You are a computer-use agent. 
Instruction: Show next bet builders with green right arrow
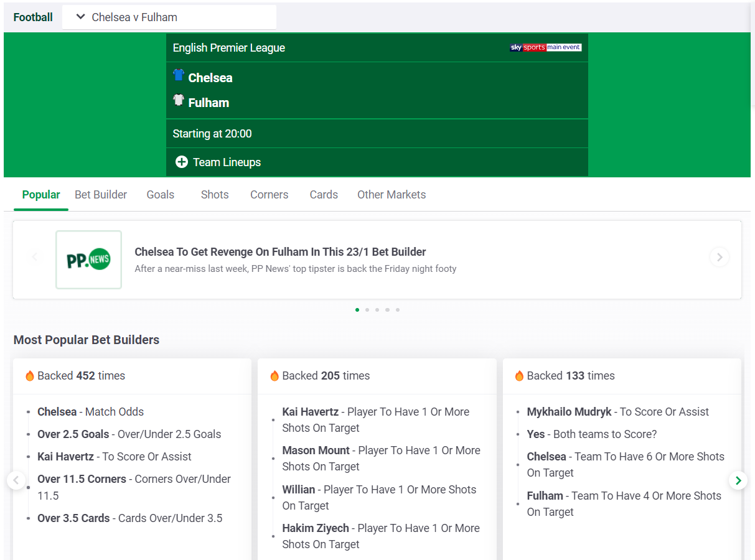(738, 480)
